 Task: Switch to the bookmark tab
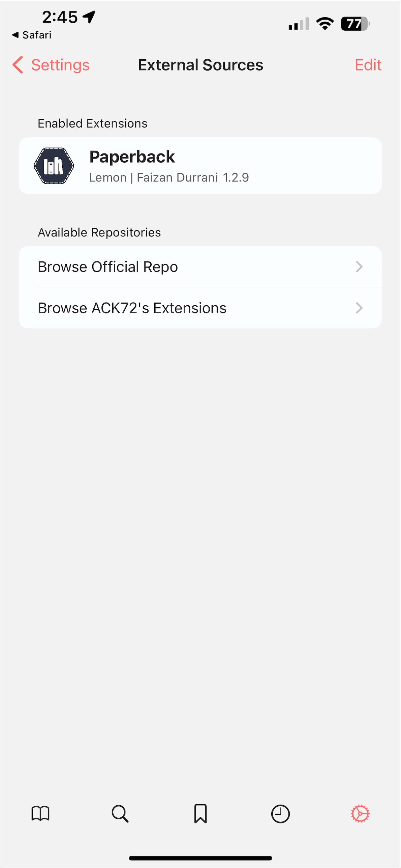[200, 814]
